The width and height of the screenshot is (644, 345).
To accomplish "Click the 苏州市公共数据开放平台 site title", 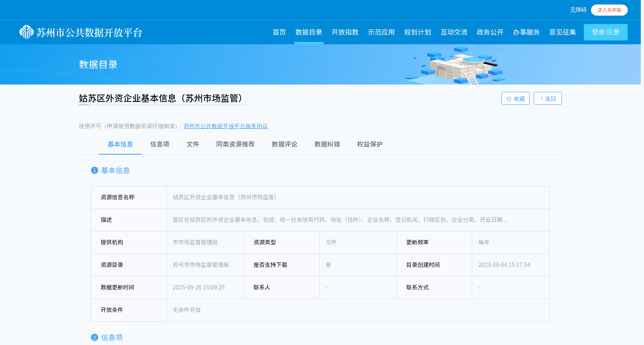I will tap(89, 33).
